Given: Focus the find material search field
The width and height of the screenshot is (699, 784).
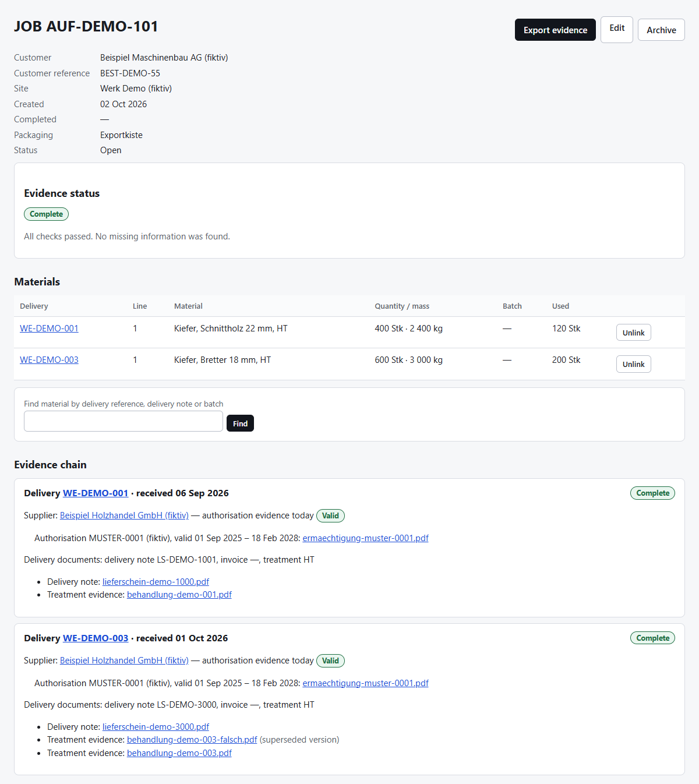Looking at the screenshot, I should [x=123, y=421].
